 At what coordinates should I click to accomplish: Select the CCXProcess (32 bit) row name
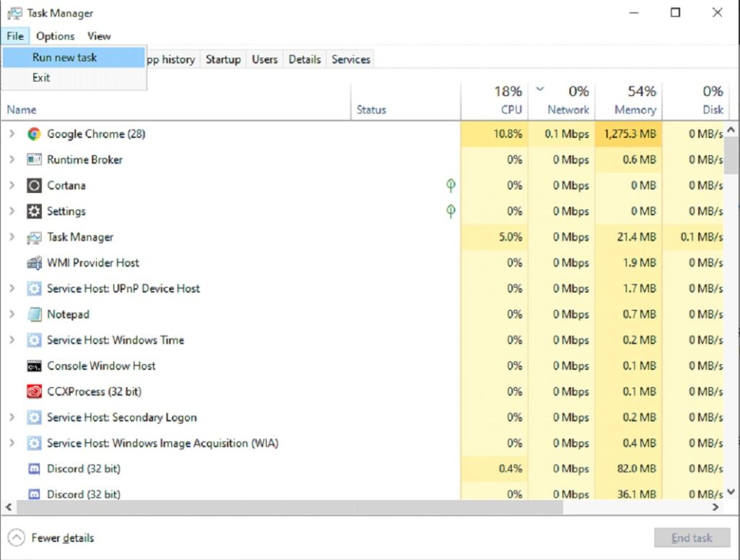pos(95,392)
